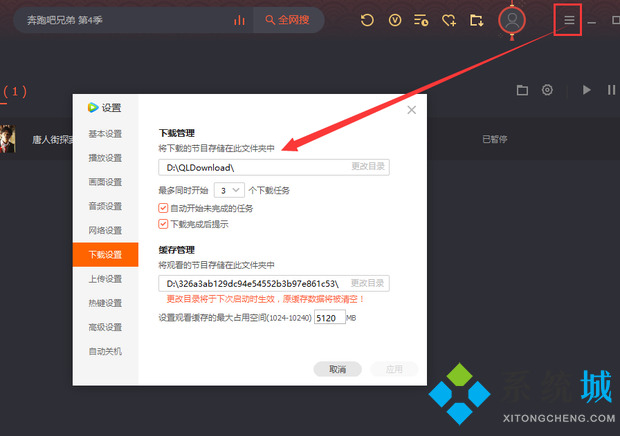Select 播放设置 in settings sidebar
Screen dimensions: 620x436
pyautogui.click(x=105, y=158)
